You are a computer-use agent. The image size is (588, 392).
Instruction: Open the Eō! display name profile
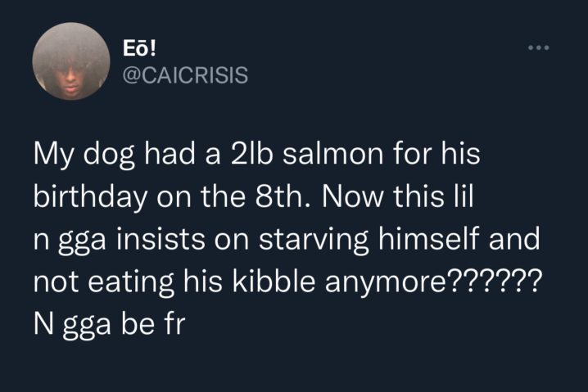(x=139, y=48)
